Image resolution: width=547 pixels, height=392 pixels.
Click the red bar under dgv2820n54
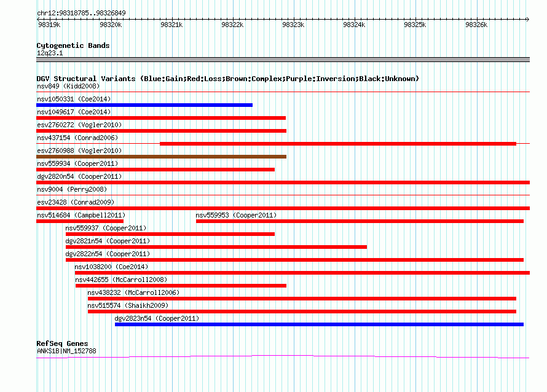pos(283,182)
